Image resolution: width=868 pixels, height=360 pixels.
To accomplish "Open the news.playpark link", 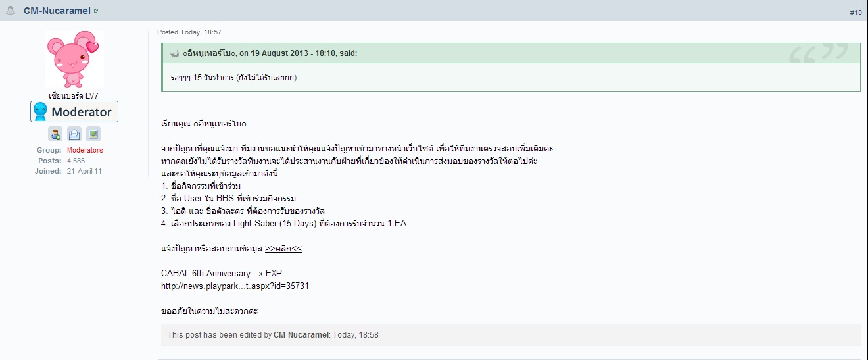I will (235, 286).
